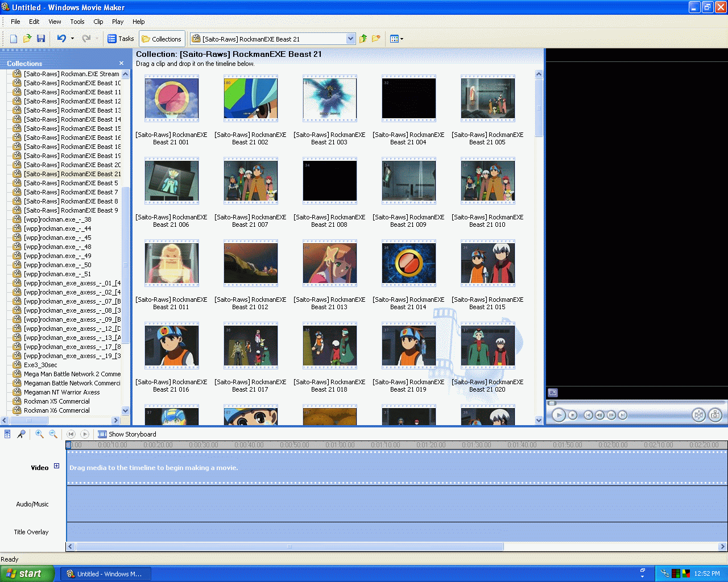The height and width of the screenshot is (582, 728).
Task: Open the View menu
Action: pyautogui.click(x=55, y=22)
